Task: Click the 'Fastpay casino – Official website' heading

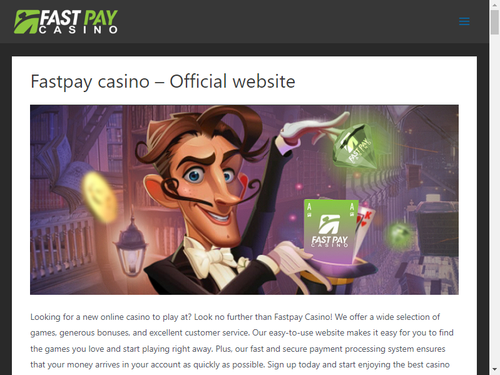Action: (163, 81)
